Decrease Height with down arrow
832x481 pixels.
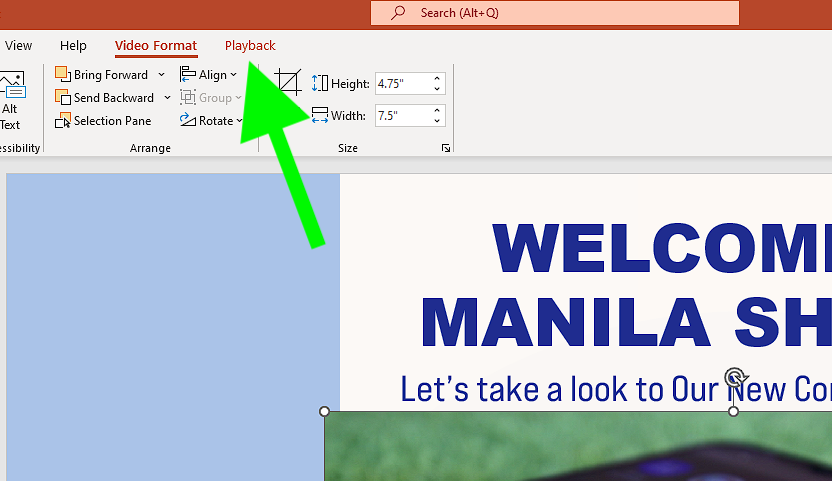pos(437,89)
